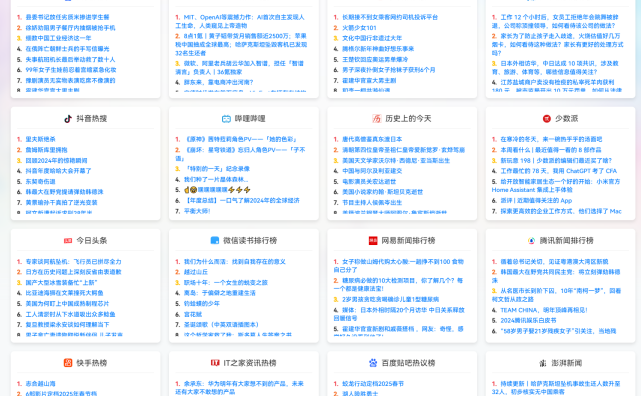Open 美国小说家约翰·斯坦贝克逝世 entry

pos(383,192)
